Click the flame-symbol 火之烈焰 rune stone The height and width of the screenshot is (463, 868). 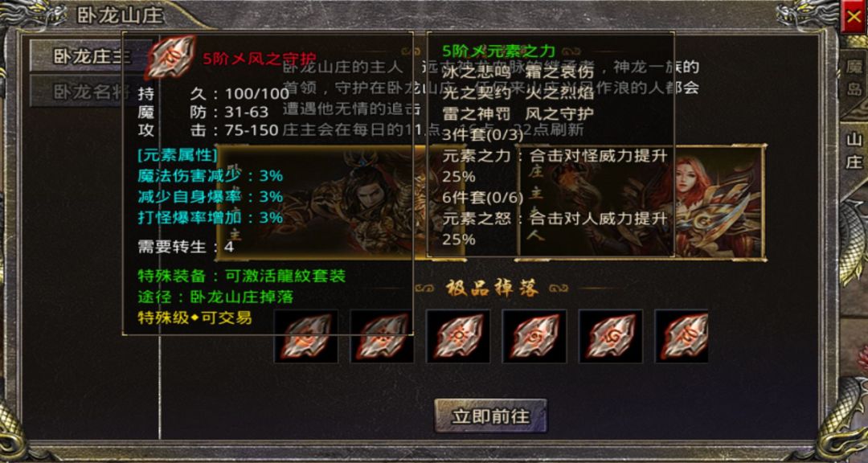pyautogui.click(x=534, y=336)
